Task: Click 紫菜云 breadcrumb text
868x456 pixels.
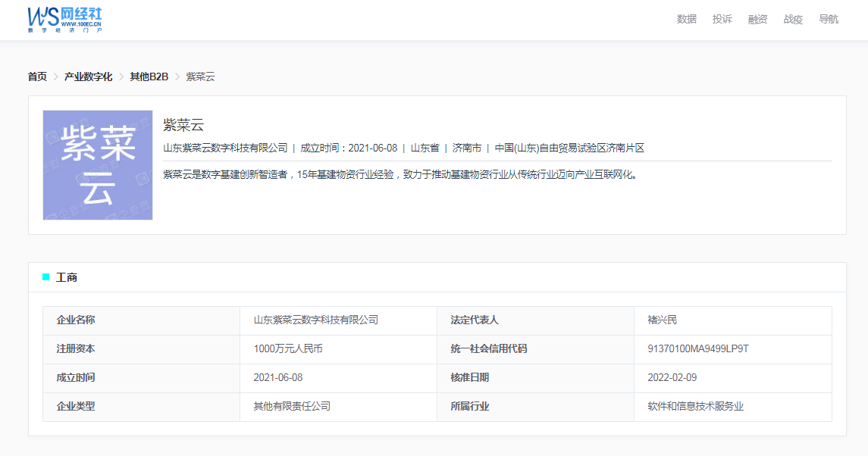Action: [x=200, y=77]
